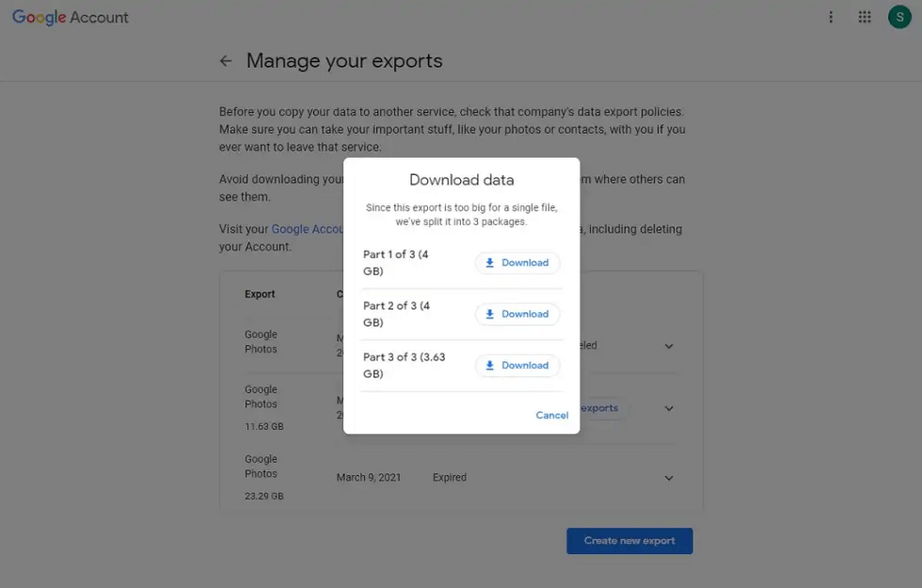Create a new export
922x588 pixels.
point(628,540)
